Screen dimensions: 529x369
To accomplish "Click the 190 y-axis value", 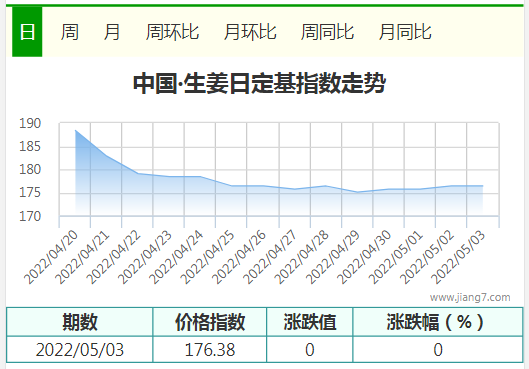I will [30, 123].
